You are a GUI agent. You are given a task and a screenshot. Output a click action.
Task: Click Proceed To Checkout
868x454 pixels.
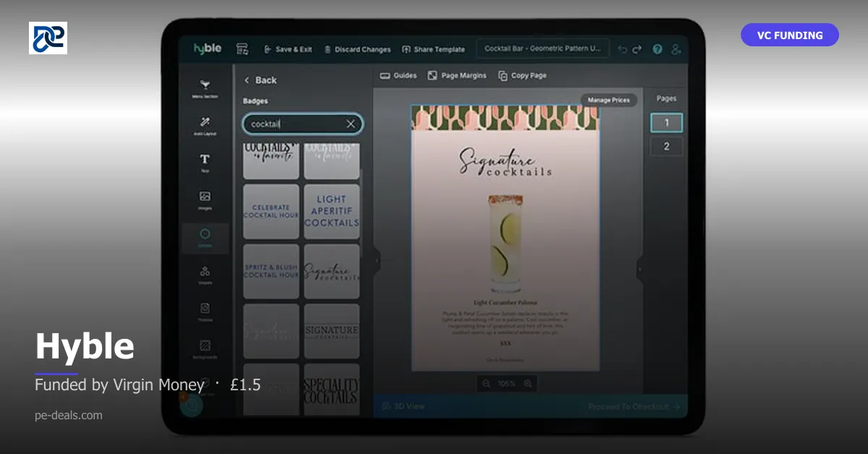tap(634, 406)
